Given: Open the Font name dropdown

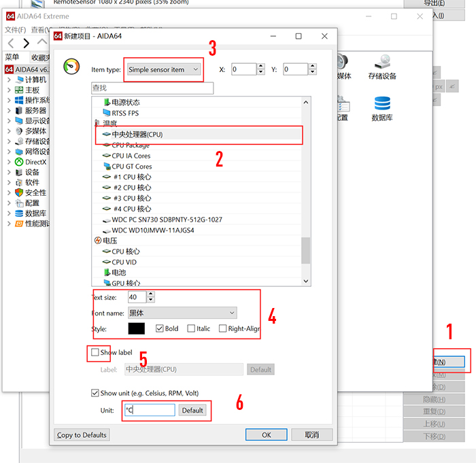Looking at the screenshot, I should click(x=182, y=313).
